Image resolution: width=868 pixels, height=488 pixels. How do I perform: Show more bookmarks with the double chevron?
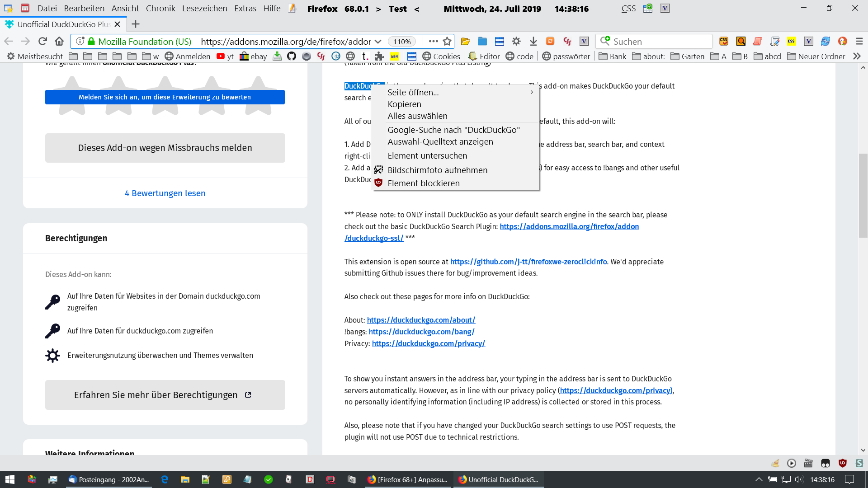[x=857, y=56]
